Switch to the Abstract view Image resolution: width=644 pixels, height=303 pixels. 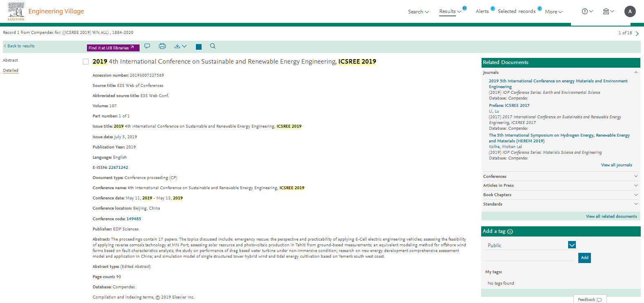click(x=10, y=60)
